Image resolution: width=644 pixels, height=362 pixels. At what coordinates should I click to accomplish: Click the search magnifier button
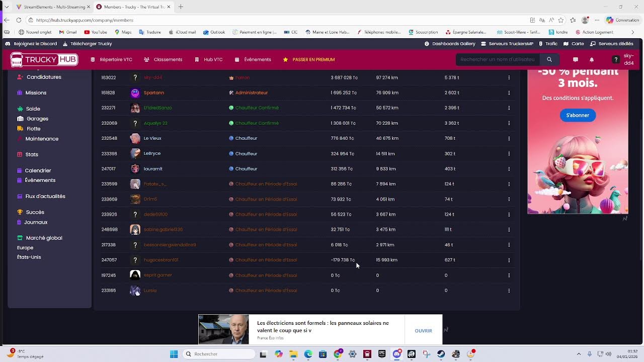[x=549, y=59]
